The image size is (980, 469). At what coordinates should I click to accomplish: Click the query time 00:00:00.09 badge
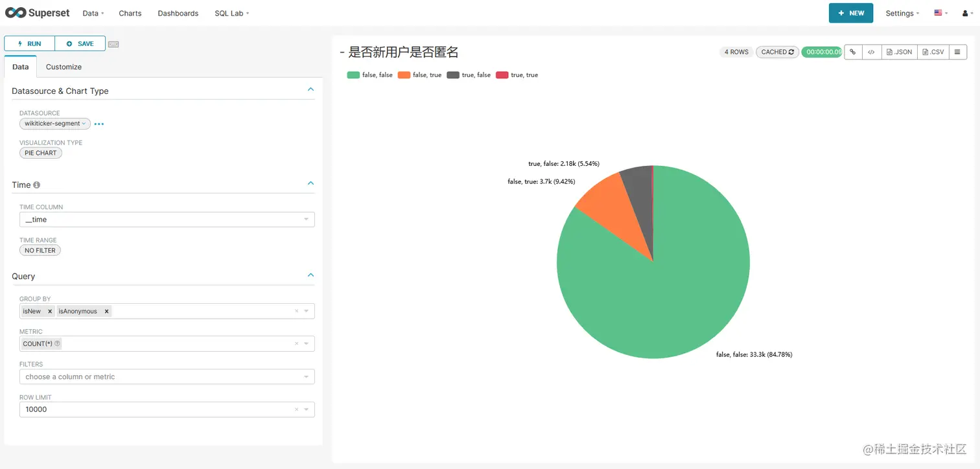click(822, 52)
